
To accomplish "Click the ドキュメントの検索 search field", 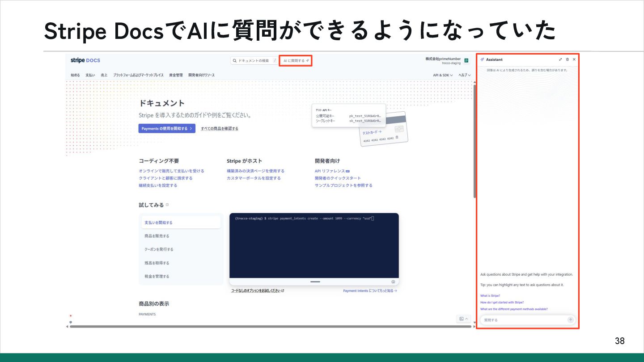I will click(253, 60).
